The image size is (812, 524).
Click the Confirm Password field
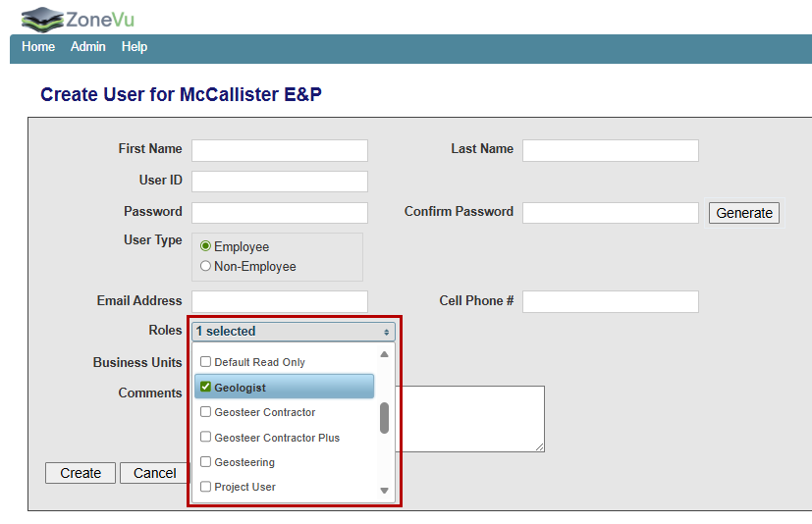pos(611,213)
